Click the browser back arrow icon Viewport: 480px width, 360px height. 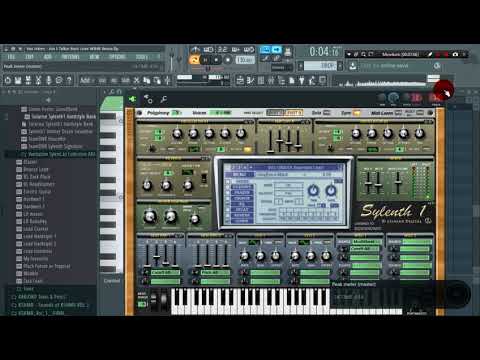click(48, 100)
